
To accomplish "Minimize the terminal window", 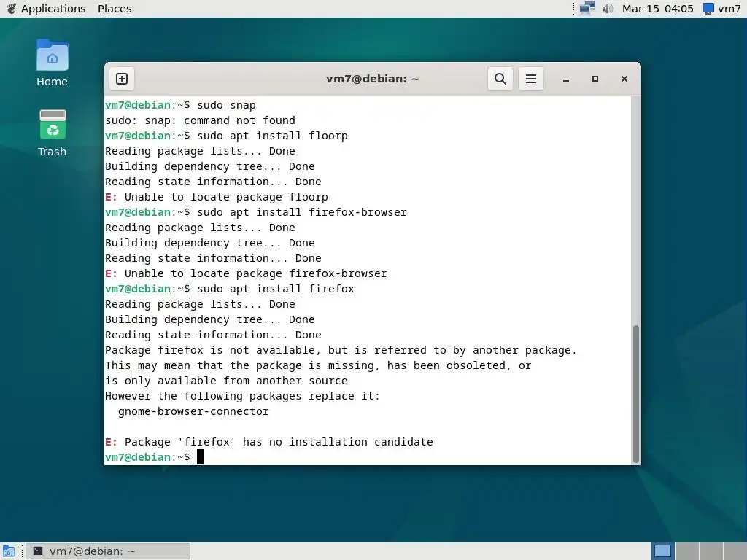I will 566,79.
